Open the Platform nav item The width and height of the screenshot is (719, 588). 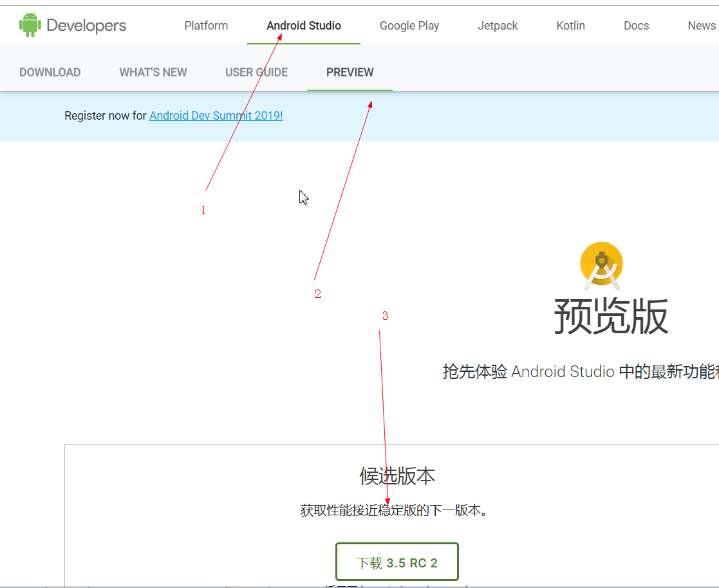206,26
